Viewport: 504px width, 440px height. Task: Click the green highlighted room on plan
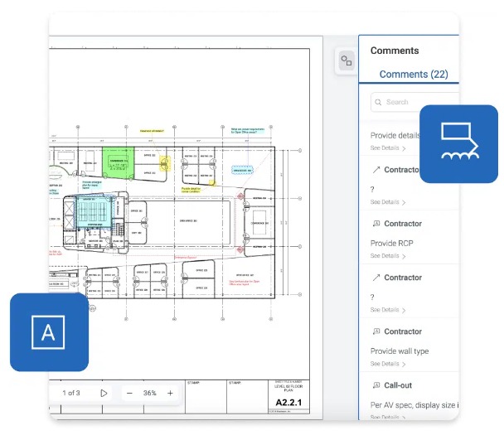pyautogui.click(x=118, y=164)
